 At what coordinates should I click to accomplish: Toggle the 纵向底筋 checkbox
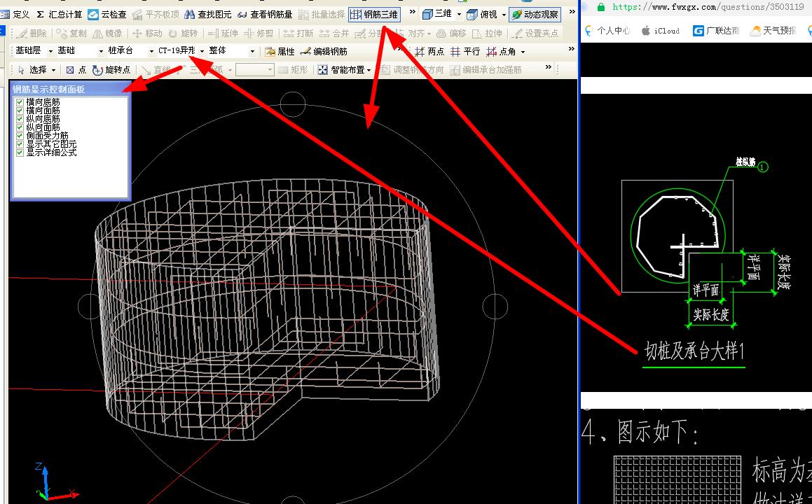tap(20, 118)
